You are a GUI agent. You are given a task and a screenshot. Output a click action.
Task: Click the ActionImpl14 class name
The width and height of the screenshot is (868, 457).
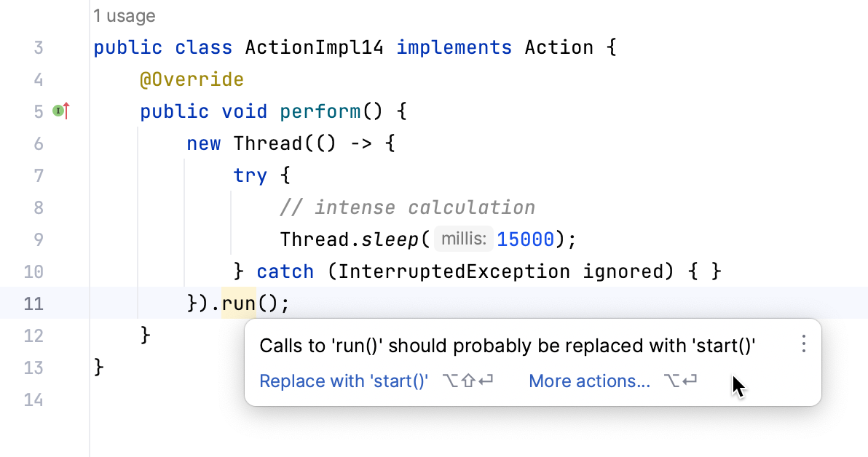click(314, 47)
